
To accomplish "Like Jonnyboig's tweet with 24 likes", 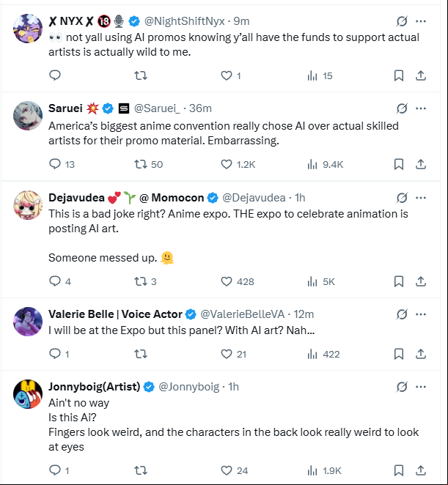I will point(235,470).
